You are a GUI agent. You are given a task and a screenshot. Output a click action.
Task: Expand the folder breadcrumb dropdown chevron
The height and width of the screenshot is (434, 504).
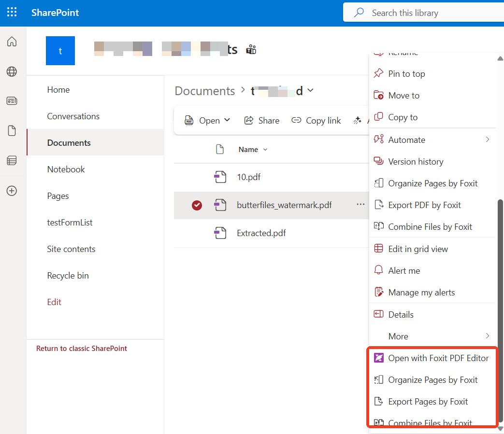click(x=310, y=91)
